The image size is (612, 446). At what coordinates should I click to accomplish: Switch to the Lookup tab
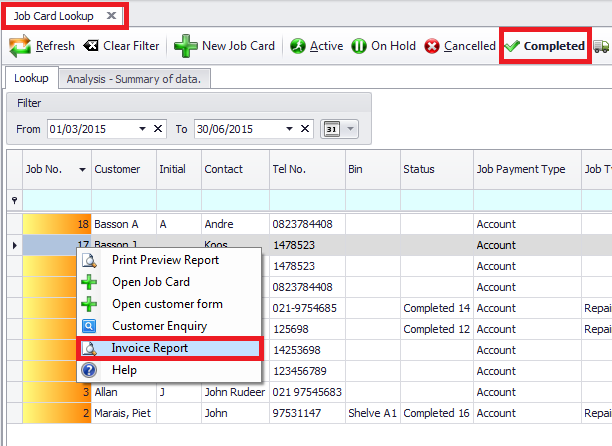(x=32, y=78)
